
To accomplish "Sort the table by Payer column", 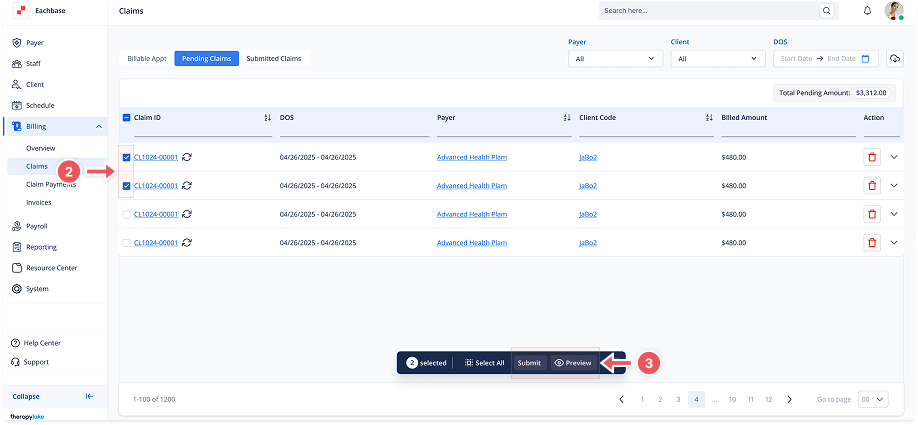I will 567,118.
